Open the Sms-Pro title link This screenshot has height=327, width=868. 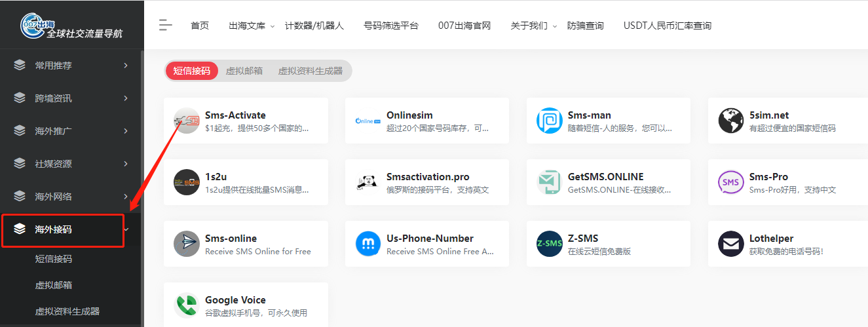click(x=768, y=177)
